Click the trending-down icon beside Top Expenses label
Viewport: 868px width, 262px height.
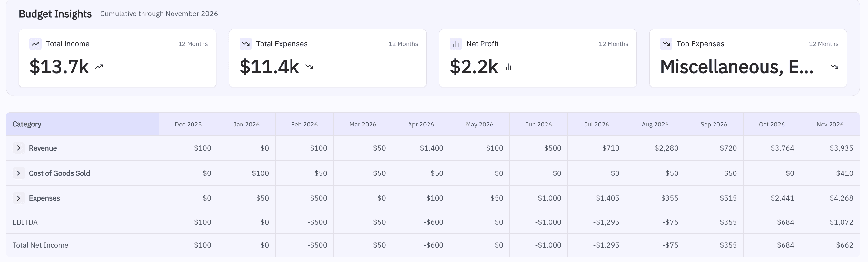tap(666, 44)
